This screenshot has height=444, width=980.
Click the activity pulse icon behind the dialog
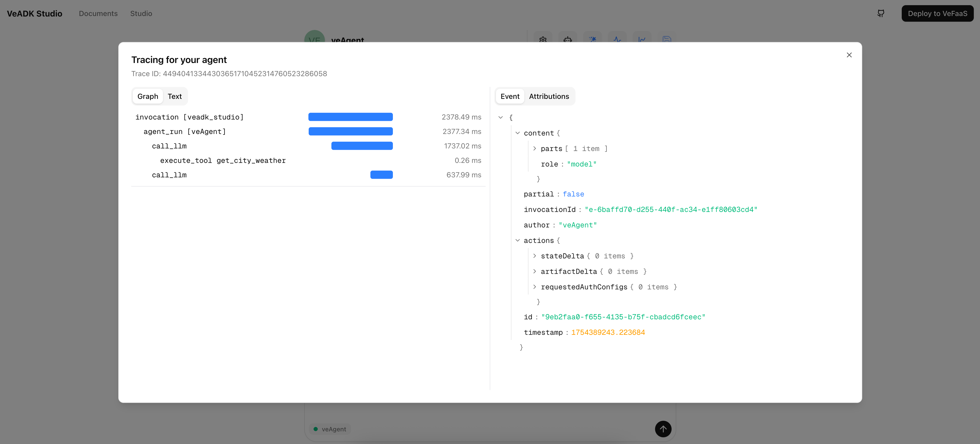click(x=617, y=39)
